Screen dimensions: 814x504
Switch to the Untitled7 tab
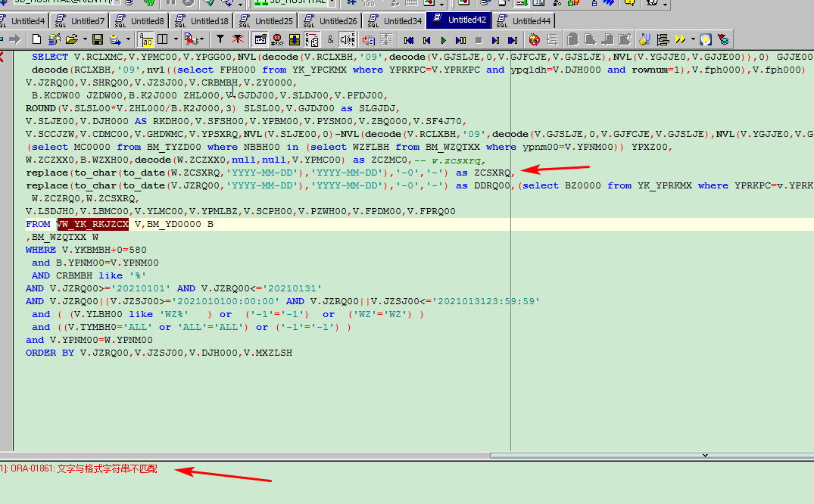pyautogui.click(x=80, y=20)
